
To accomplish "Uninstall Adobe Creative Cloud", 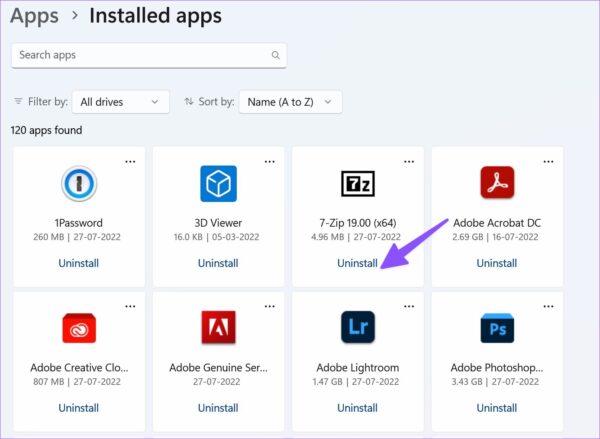I will [78, 408].
